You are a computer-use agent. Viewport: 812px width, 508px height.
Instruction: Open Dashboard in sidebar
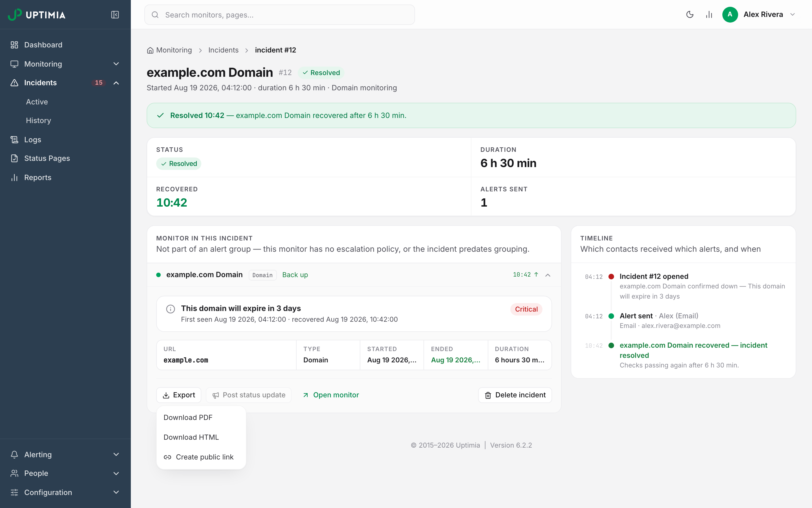click(x=65, y=45)
